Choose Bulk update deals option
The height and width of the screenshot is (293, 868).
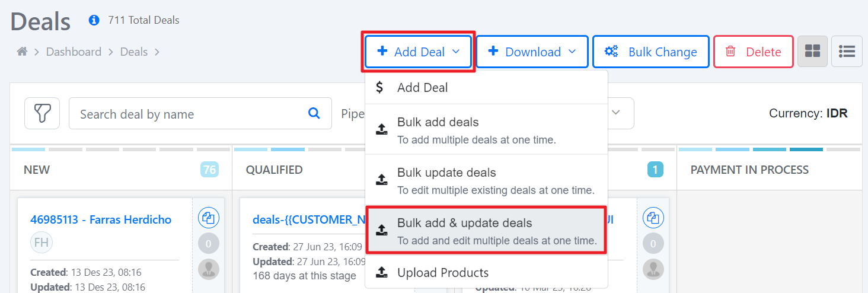[x=486, y=180]
